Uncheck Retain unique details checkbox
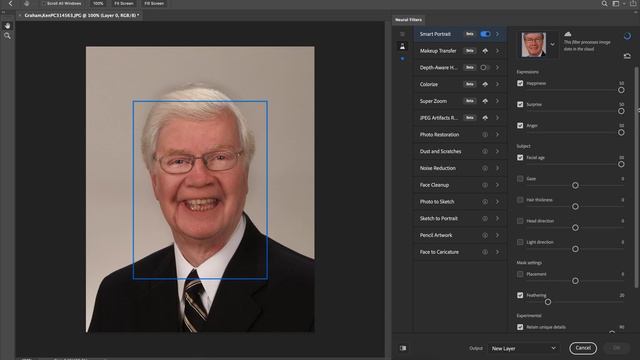 [520, 327]
